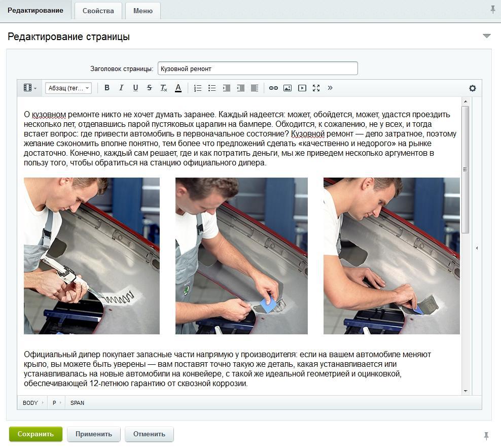Expand the side panel arrow
The width and height of the screenshot is (501, 448).
477,248
